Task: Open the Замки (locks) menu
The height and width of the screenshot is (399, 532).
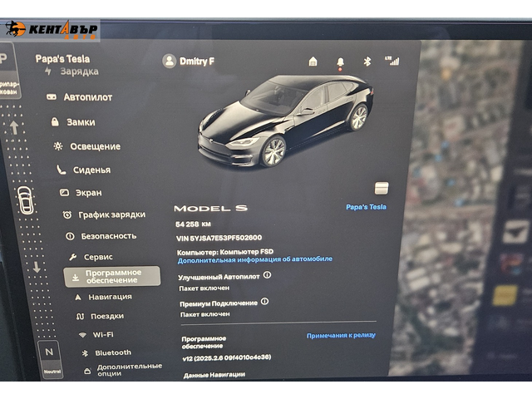Action: [73, 122]
